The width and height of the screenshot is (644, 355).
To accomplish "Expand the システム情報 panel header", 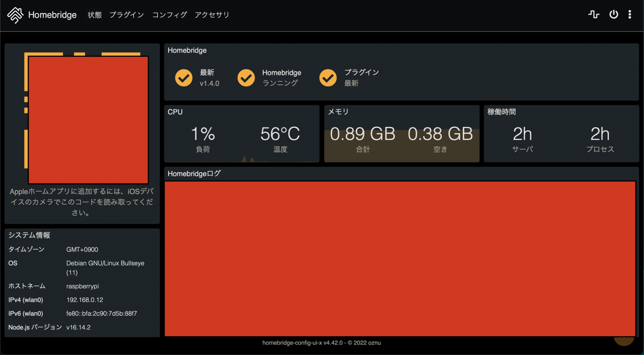I will (29, 235).
